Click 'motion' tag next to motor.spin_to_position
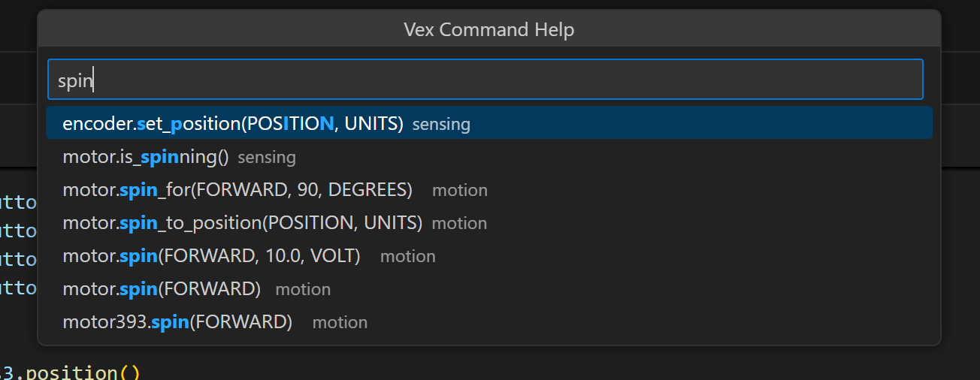This screenshot has width=980, height=380. [460, 224]
